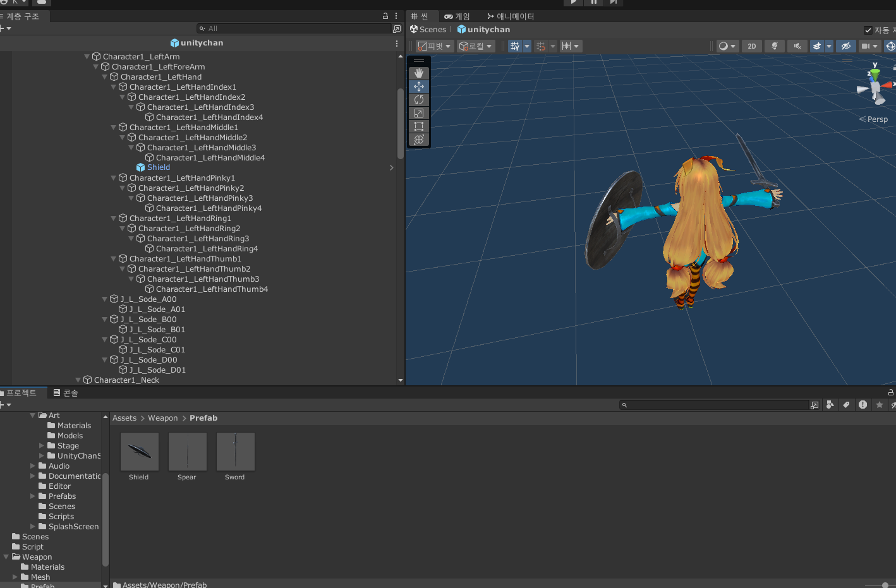
Task: Switch to the Game (게임) tab
Action: pos(457,16)
